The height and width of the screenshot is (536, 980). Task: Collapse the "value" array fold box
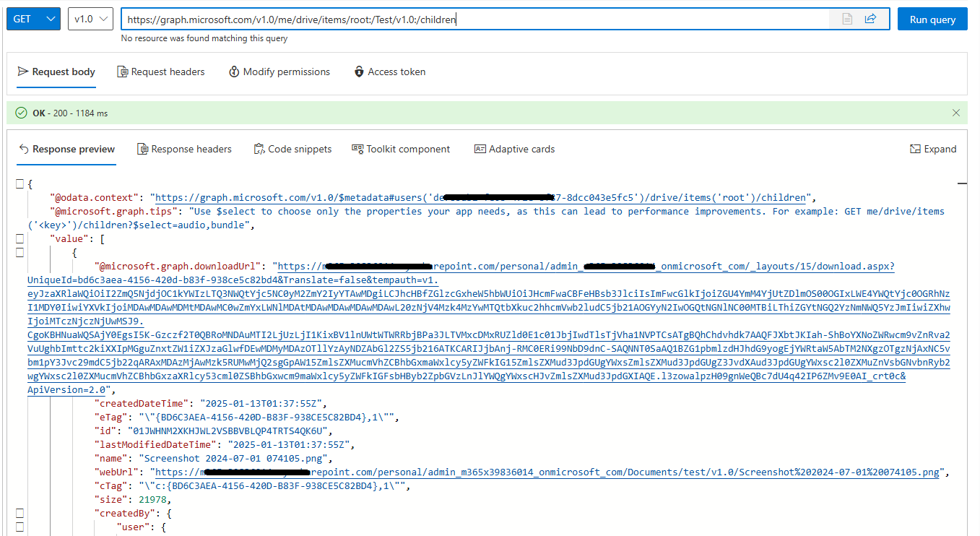[20, 238]
